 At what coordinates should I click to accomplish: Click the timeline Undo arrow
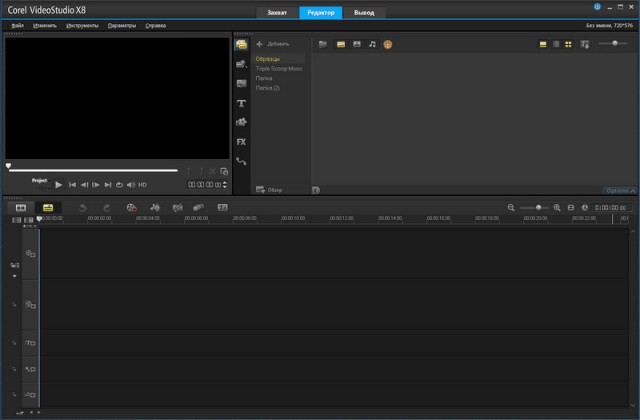[x=82, y=208]
